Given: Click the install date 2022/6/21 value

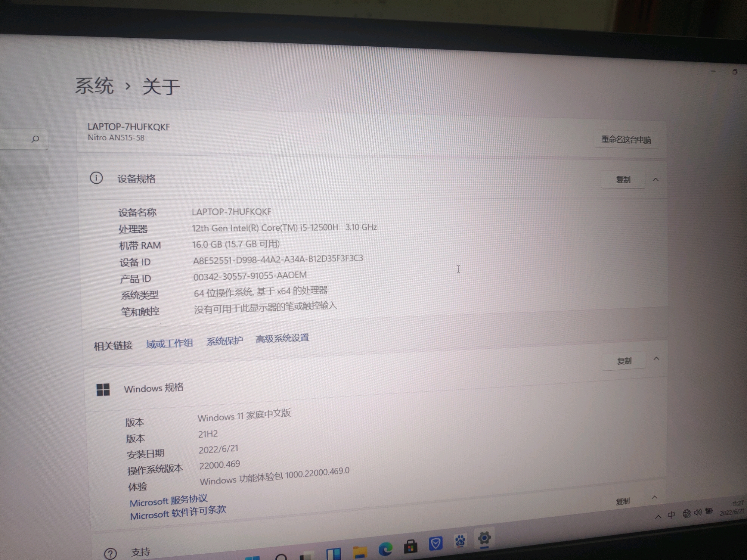Looking at the screenshot, I should [218, 449].
